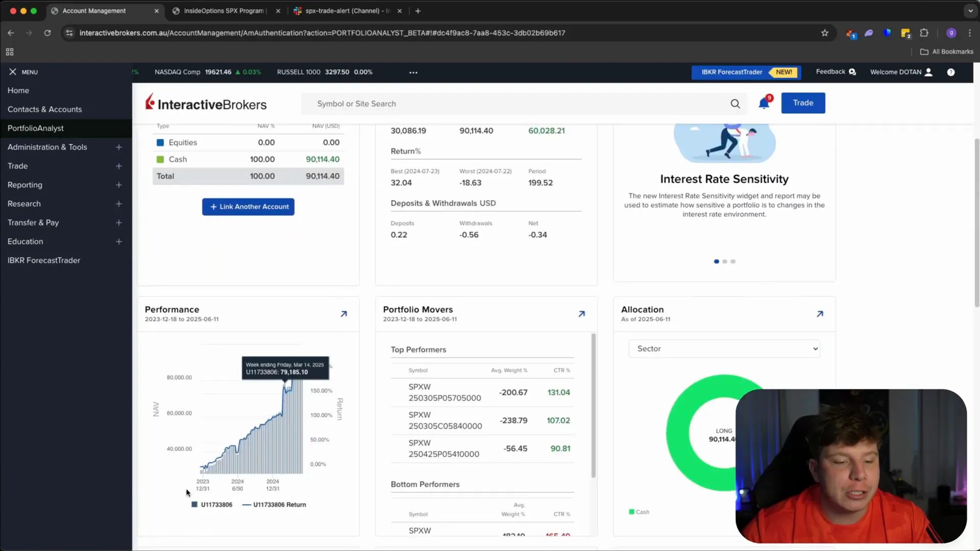Click the blue Trade button
This screenshot has height=551, width=980.
(803, 103)
